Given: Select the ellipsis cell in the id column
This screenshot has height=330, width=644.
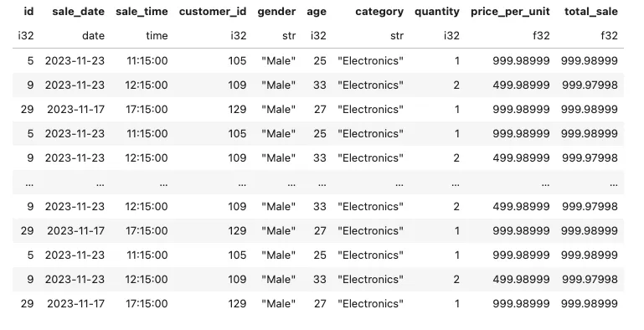Looking at the screenshot, I should click(29, 184).
